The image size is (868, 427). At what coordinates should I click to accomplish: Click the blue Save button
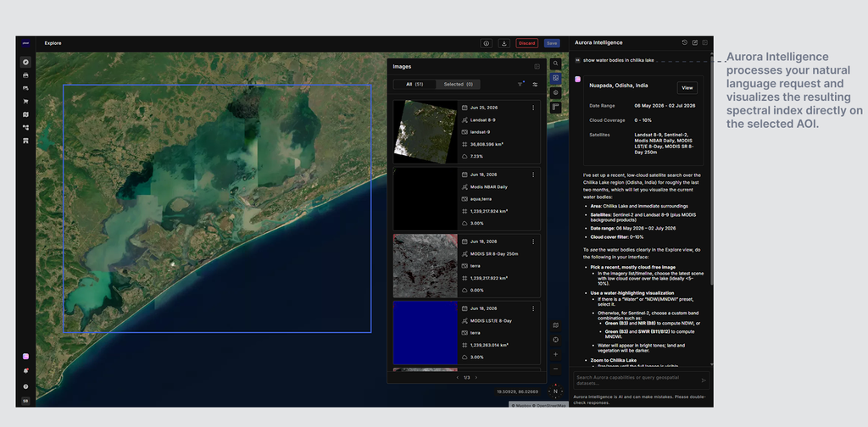tap(552, 43)
